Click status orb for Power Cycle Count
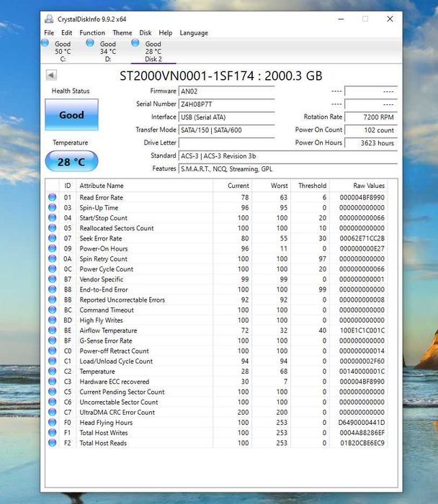Viewport: 438px width, 504px height. click(52, 269)
